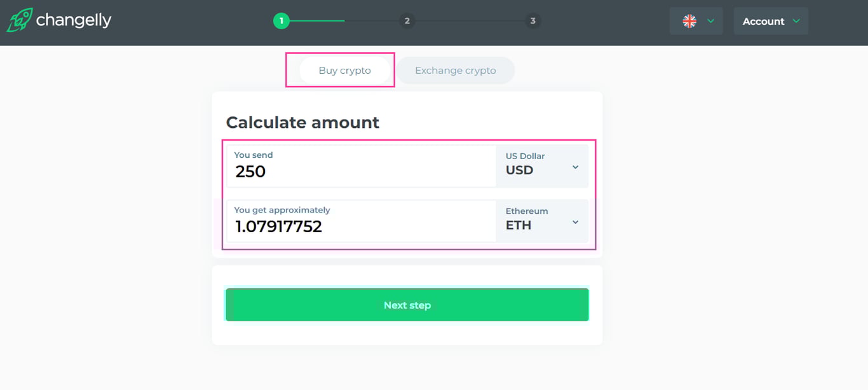Click the Calculate amount heading
Viewport: 868px width, 390px height.
point(302,122)
